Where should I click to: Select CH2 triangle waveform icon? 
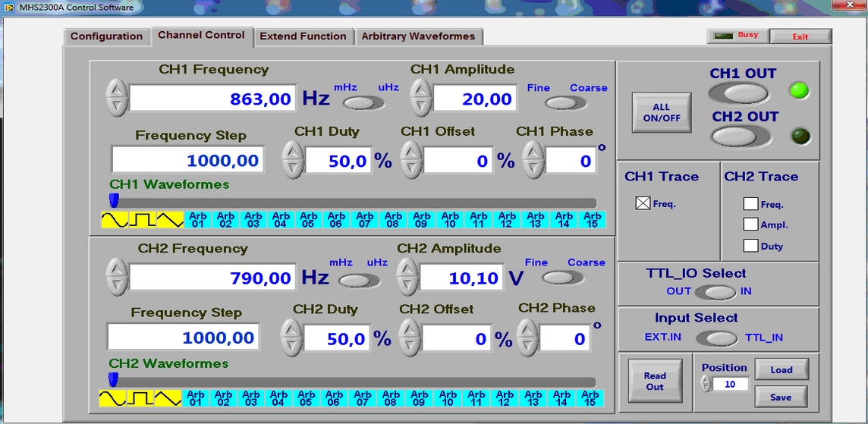(168, 398)
